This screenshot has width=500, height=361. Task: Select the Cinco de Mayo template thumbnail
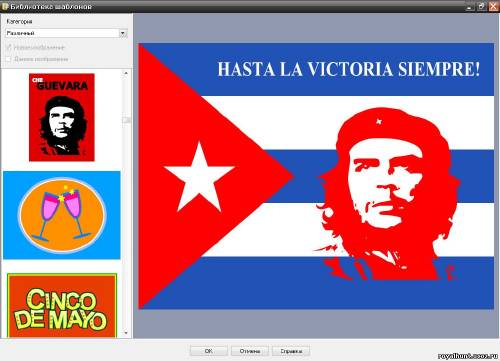[x=62, y=306]
